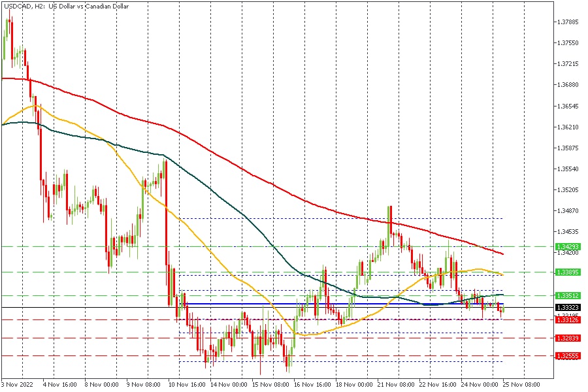
Task: Select the 1.37885 price axis label
Action: 568,22
